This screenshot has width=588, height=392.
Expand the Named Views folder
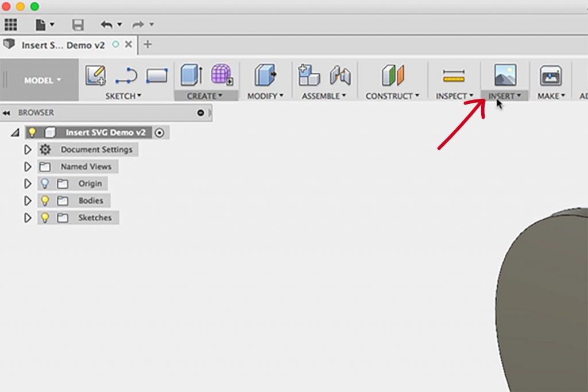pos(27,166)
